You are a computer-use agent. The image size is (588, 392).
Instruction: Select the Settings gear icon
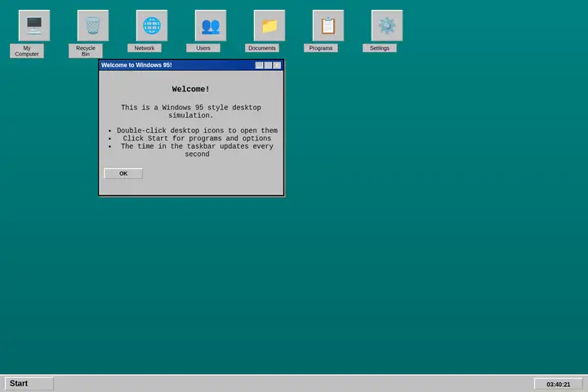[x=387, y=25]
